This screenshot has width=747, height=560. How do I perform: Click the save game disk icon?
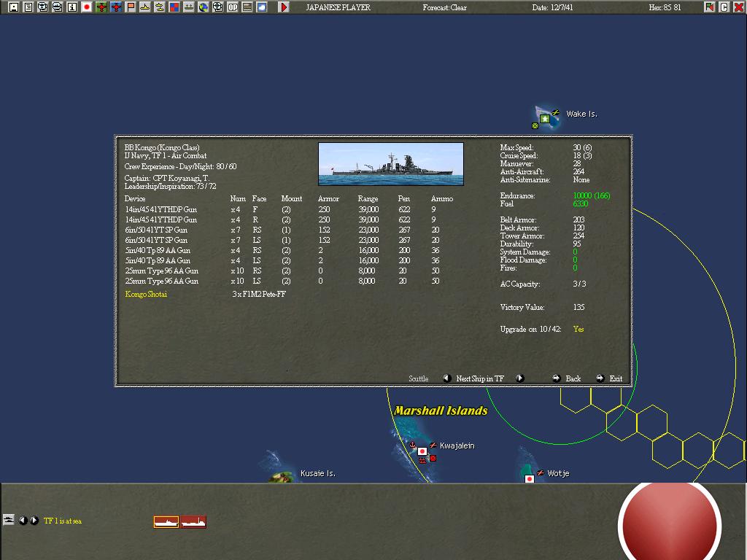14,7
